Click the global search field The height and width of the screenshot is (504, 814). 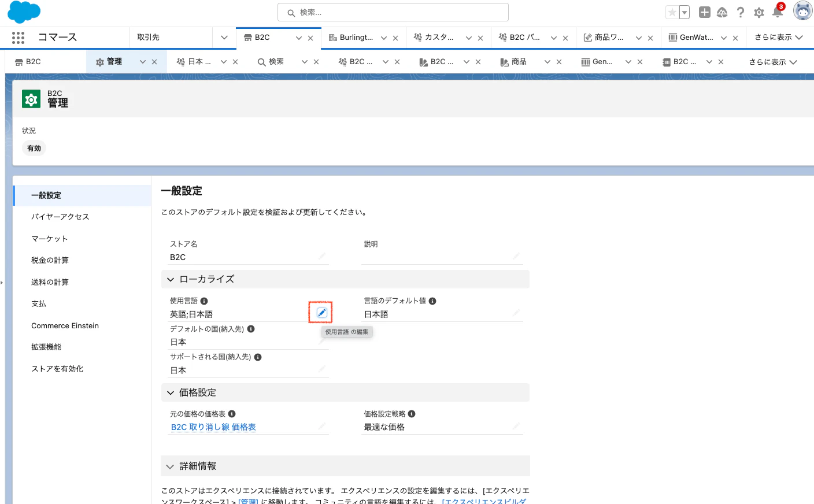[x=393, y=12]
